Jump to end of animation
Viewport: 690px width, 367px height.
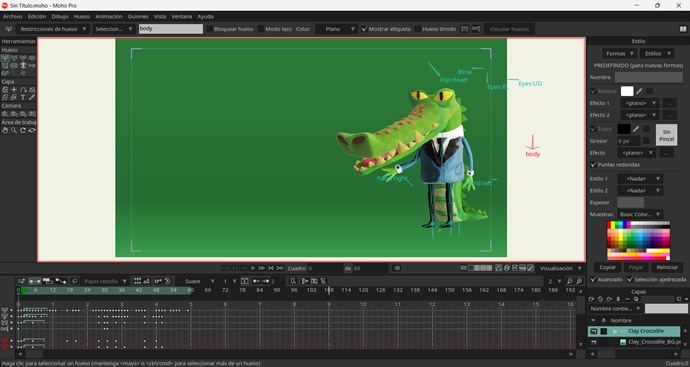[280, 268]
